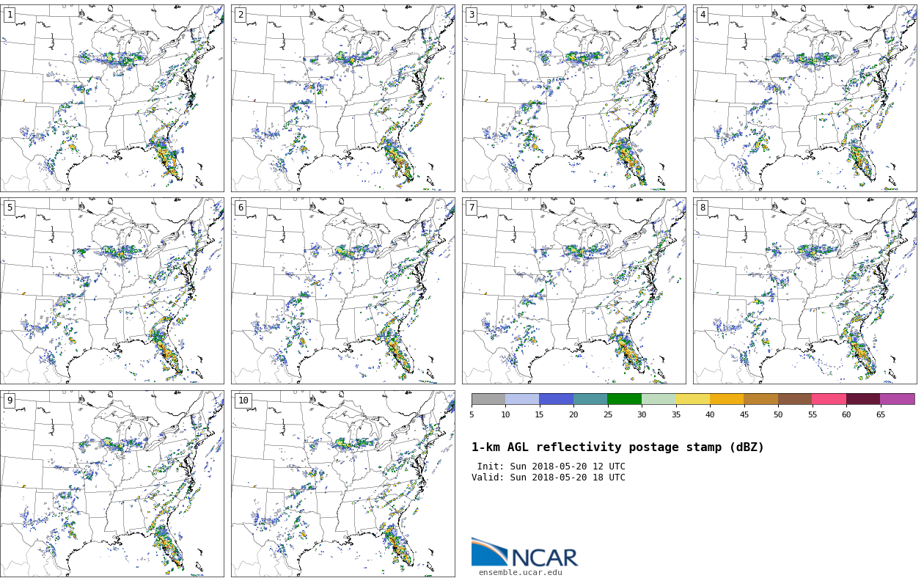Viewport: 924px width, 578px height.
Task: Choose the pink 55-60 dBZ swatch
Action: (829, 399)
